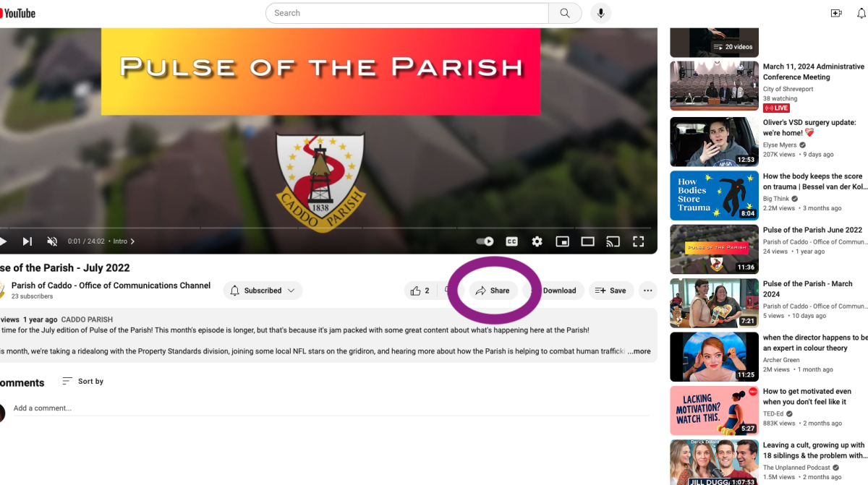Image resolution: width=868 pixels, height=485 pixels.
Task: Click the Share button
Action: point(493,291)
